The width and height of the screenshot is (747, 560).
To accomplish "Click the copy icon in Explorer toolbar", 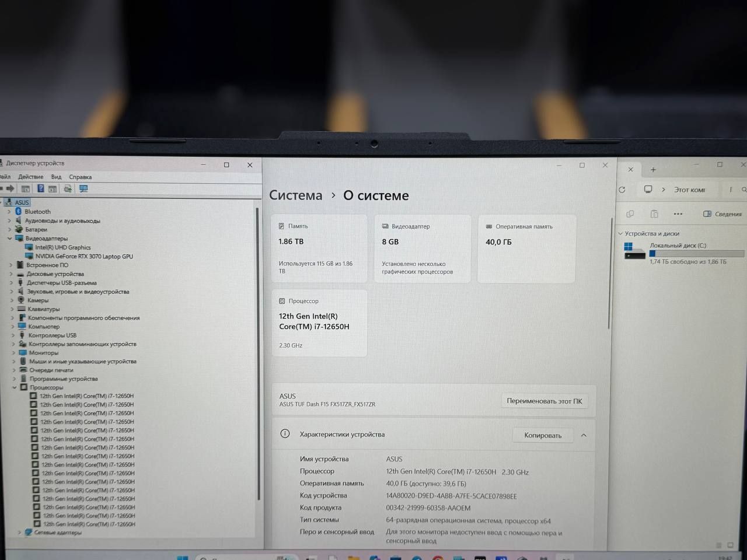I will click(x=630, y=214).
